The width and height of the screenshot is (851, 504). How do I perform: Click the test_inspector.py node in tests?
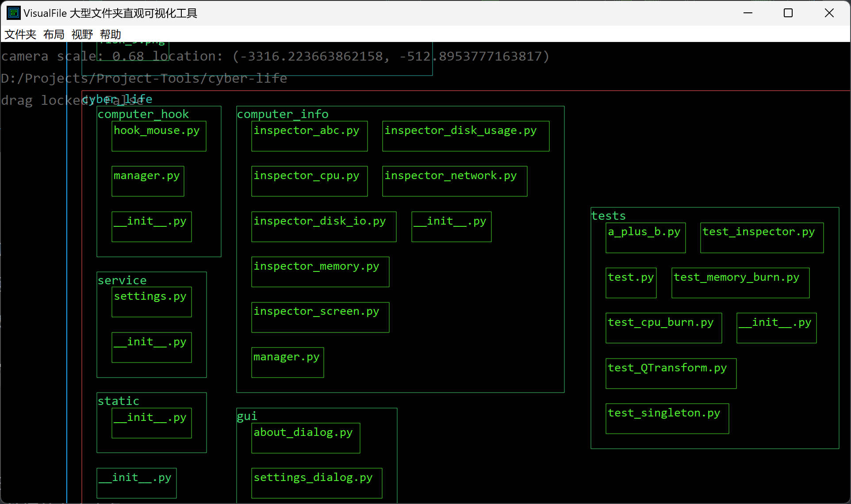[761, 238]
